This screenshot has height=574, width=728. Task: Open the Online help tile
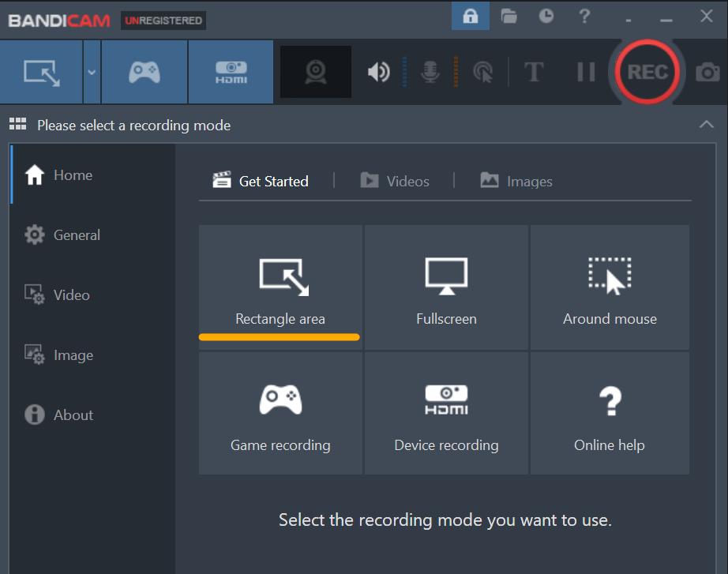click(610, 413)
